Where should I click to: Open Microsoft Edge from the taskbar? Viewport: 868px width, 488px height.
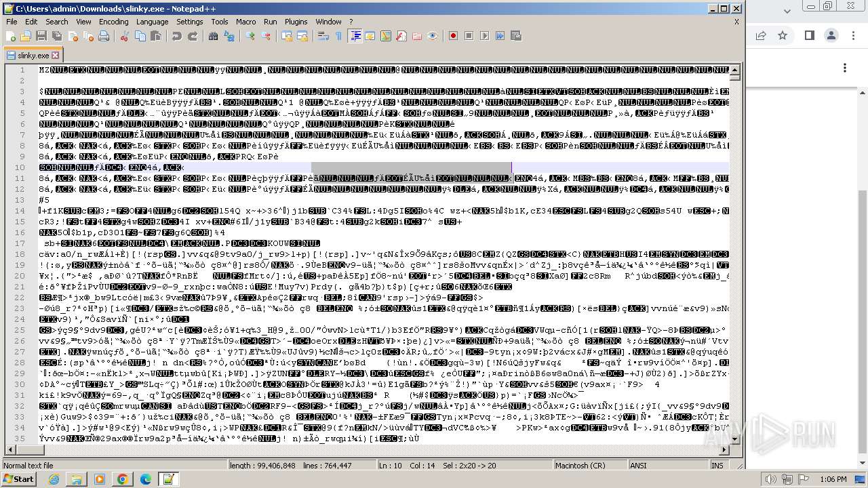[146, 479]
